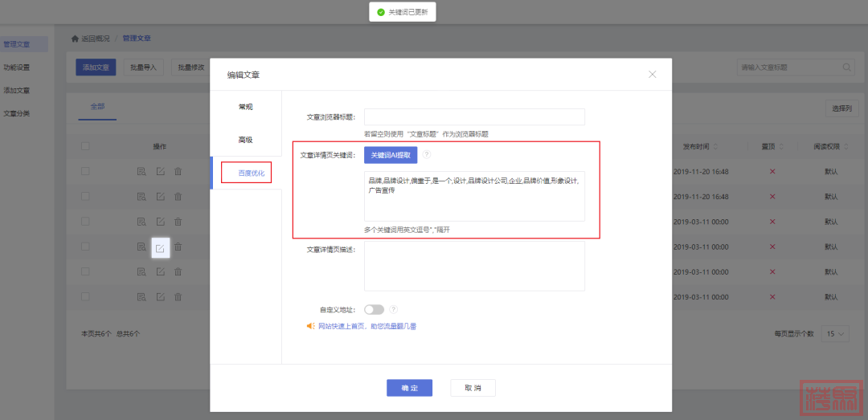Open the 选择列 column selector

841,108
